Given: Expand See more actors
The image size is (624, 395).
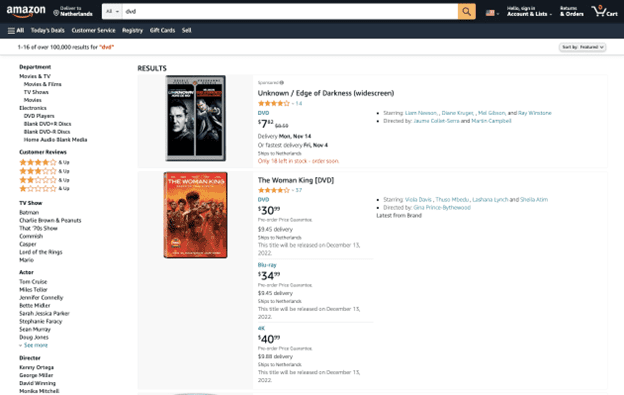Looking at the screenshot, I should click(x=33, y=345).
